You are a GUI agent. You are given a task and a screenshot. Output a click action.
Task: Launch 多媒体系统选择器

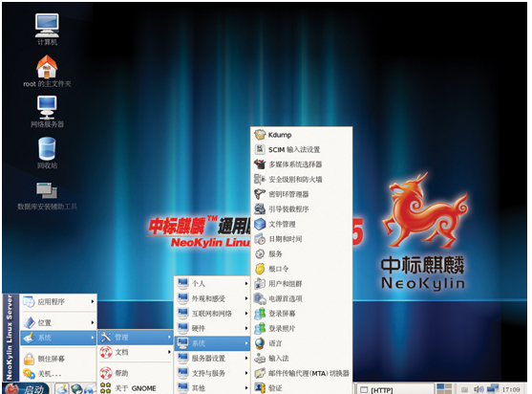[301, 164]
